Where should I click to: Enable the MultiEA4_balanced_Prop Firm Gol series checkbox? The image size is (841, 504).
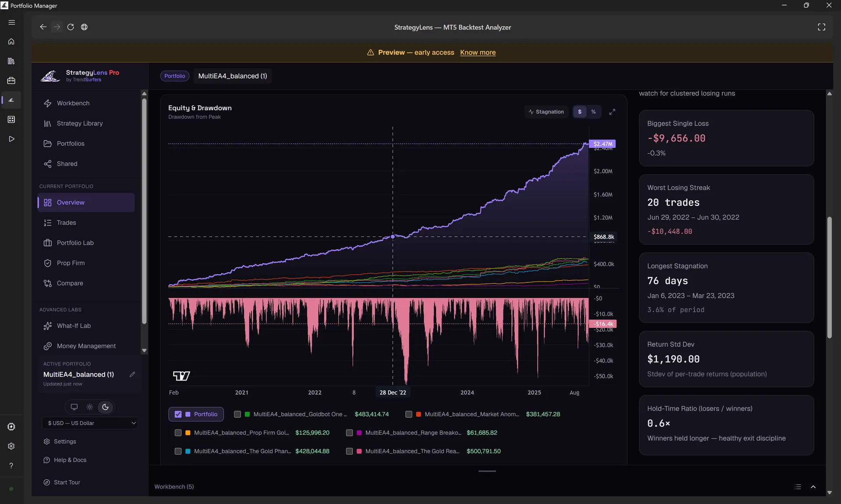pyautogui.click(x=178, y=433)
